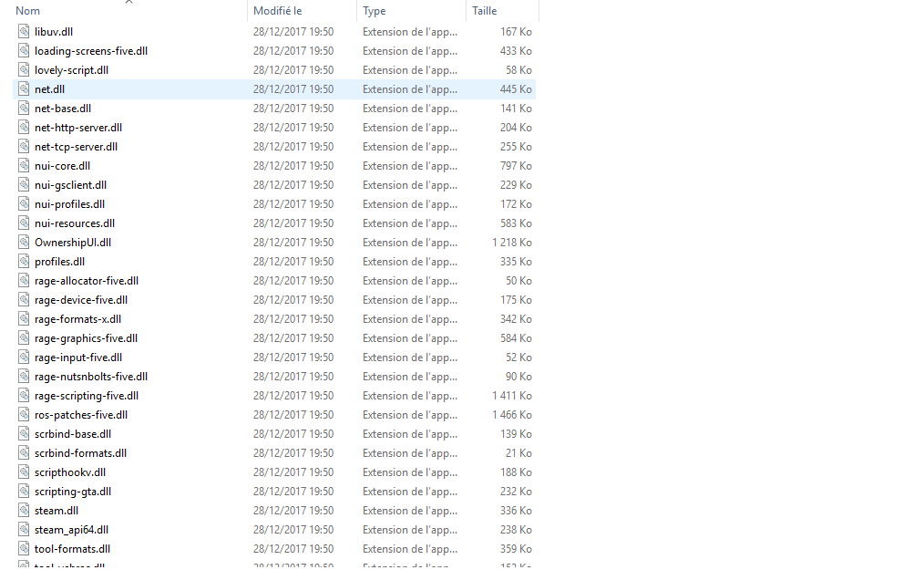
Task: Click the sort arrow above Nom column
Action: coord(129,2)
